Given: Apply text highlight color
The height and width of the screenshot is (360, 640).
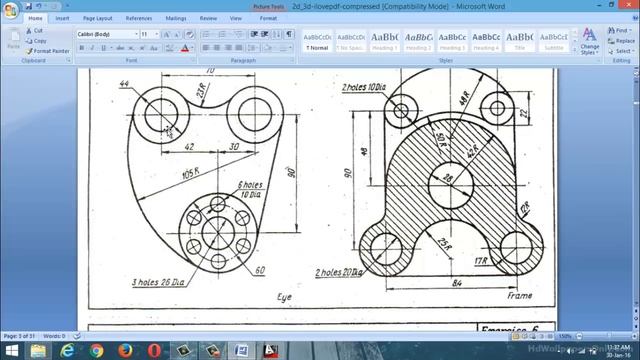Looking at the screenshot, I should 170,48.
